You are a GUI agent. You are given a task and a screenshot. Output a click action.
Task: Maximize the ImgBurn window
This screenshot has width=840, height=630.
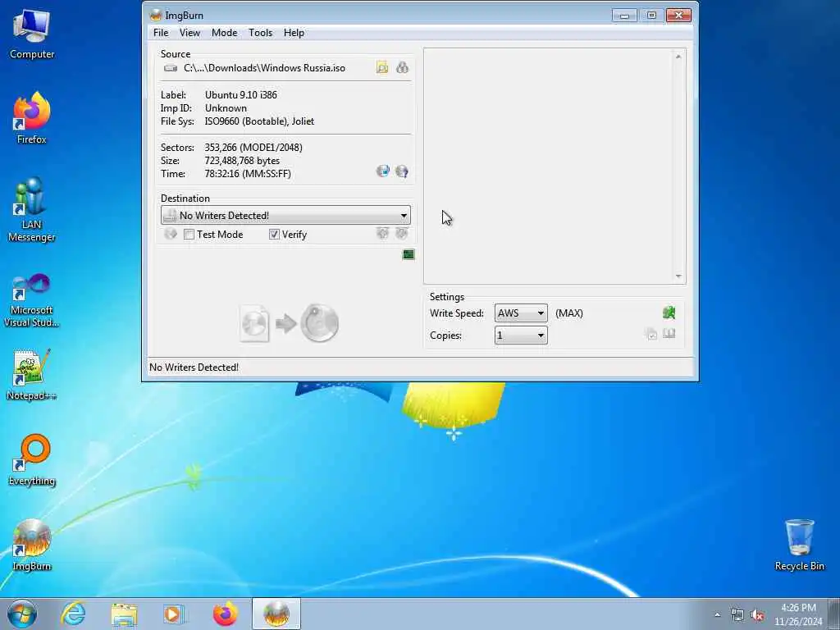click(651, 15)
